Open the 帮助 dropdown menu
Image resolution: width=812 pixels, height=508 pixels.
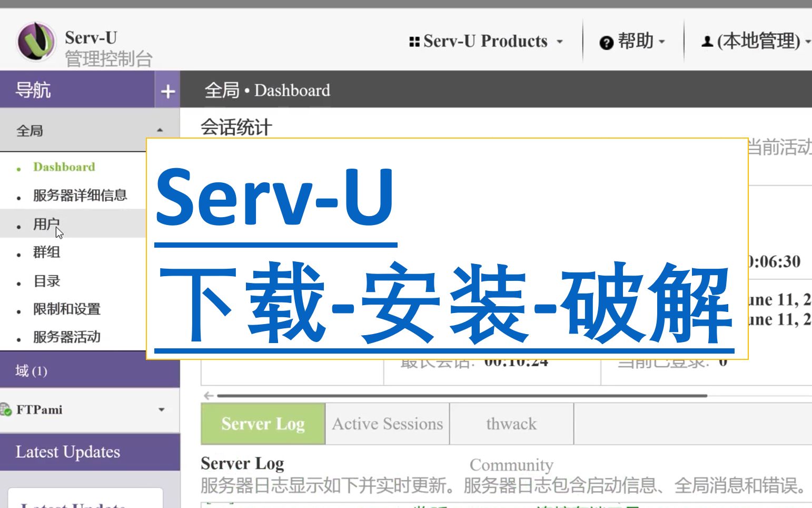(x=632, y=41)
